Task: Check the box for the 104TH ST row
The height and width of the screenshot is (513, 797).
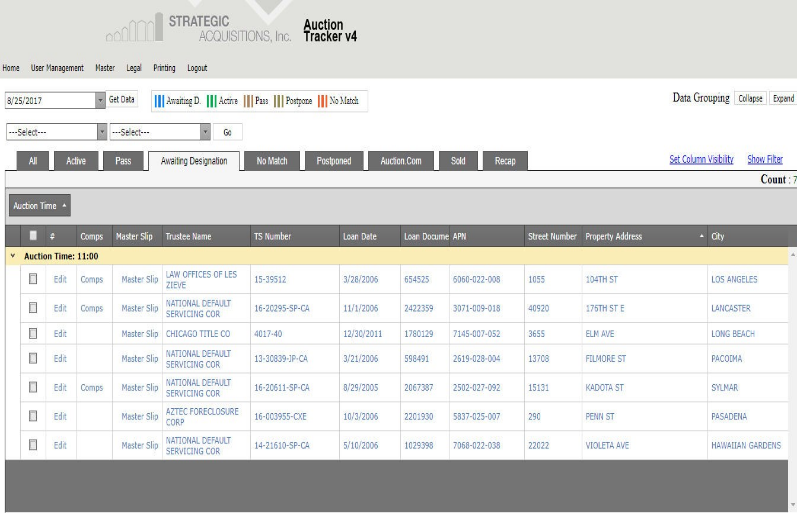Action: tap(33, 280)
